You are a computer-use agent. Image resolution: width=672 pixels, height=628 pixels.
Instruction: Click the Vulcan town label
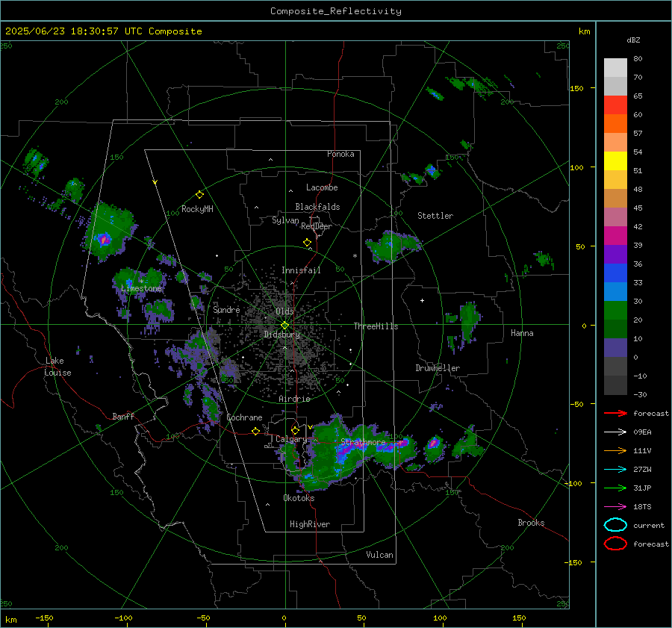point(379,555)
